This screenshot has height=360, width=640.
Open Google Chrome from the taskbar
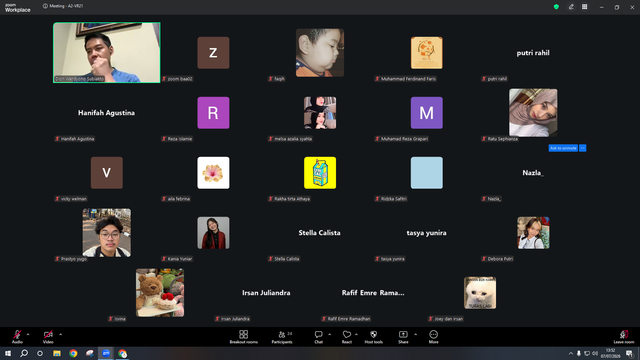pos(73,353)
